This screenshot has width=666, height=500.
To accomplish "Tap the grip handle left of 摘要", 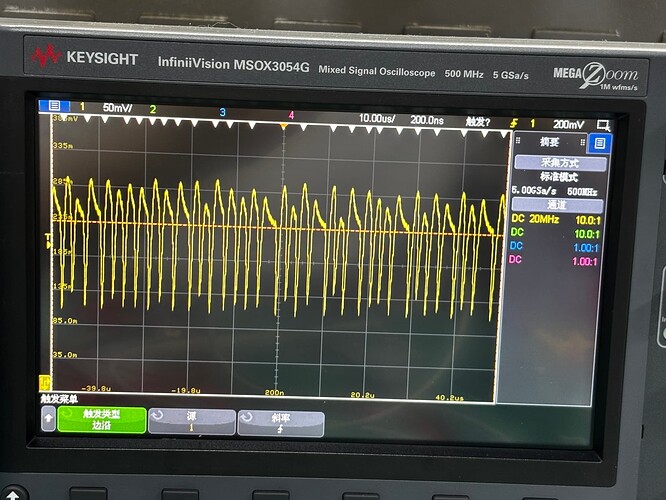I will (518, 140).
